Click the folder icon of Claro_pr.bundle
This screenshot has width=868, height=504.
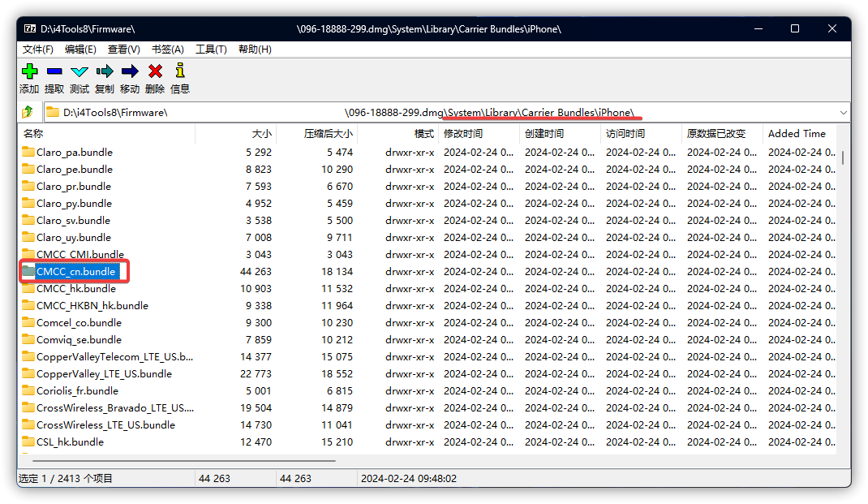pyautogui.click(x=28, y=186)
